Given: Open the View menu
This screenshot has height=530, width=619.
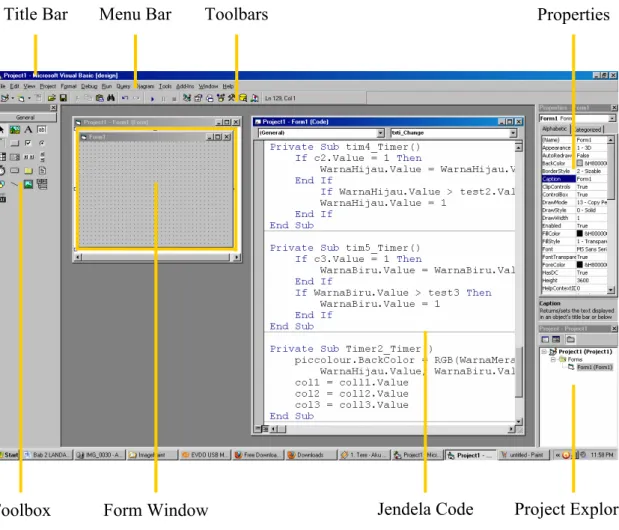Looking at the screenshot, I should point(29,86).
